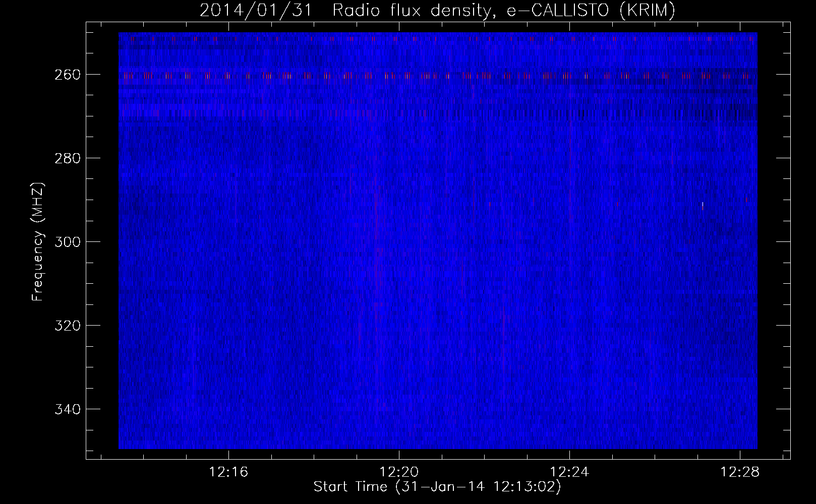Click the 'Start Time (31-Jan-14 12:13:02)' axis label
This screenshot has height=504, width=816.
(x=437, y=487)
